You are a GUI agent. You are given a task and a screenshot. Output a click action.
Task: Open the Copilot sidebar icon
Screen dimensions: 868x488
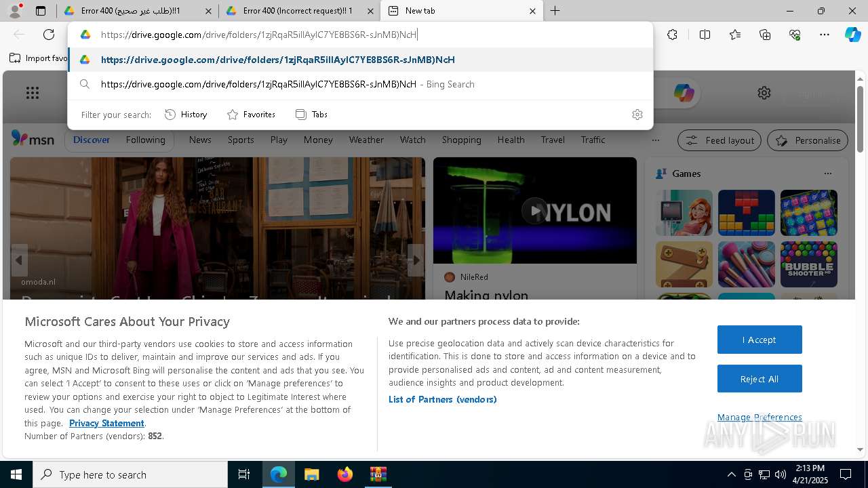click(x=852, y=35)
